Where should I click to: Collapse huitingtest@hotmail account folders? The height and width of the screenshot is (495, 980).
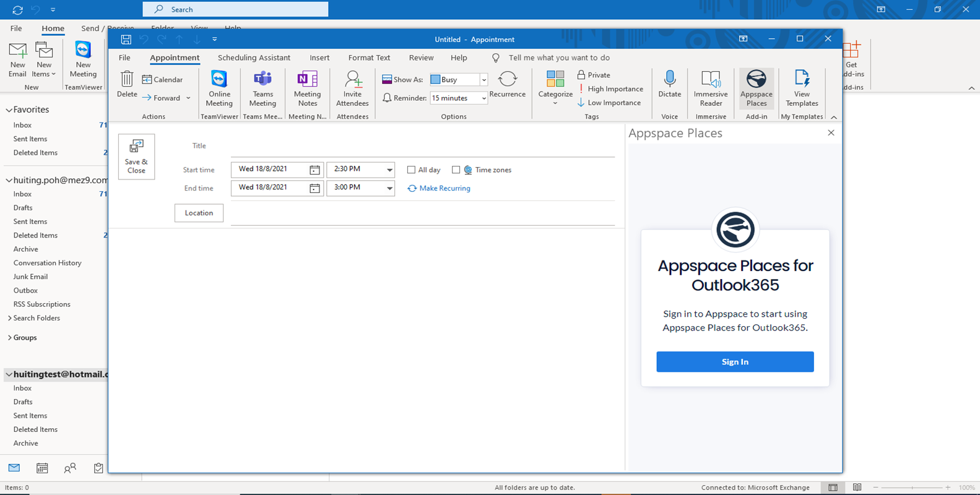[9, 374]
